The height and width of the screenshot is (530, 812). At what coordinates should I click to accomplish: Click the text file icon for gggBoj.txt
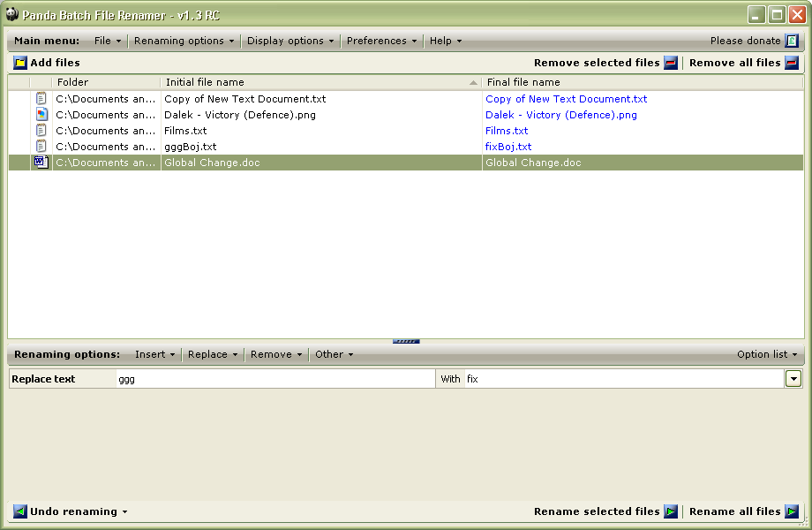click(41, 147)
